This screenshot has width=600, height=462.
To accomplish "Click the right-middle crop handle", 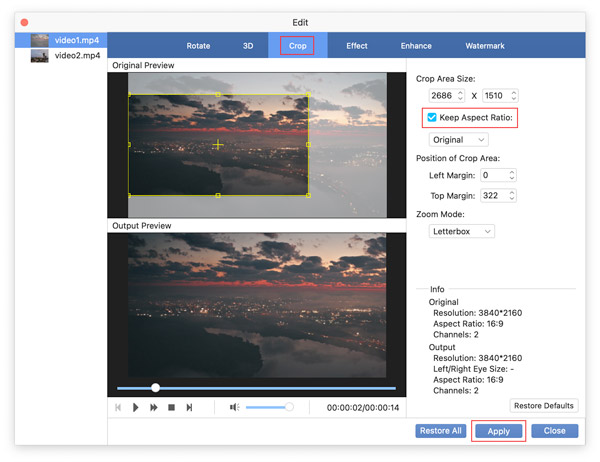I will [308, 144].
